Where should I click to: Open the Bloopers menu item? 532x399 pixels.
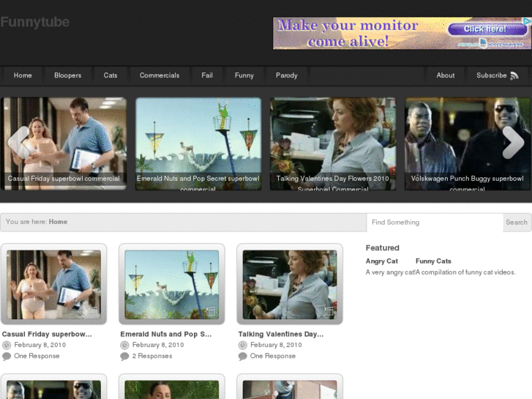pyautogui.click(x=67, y=75)
